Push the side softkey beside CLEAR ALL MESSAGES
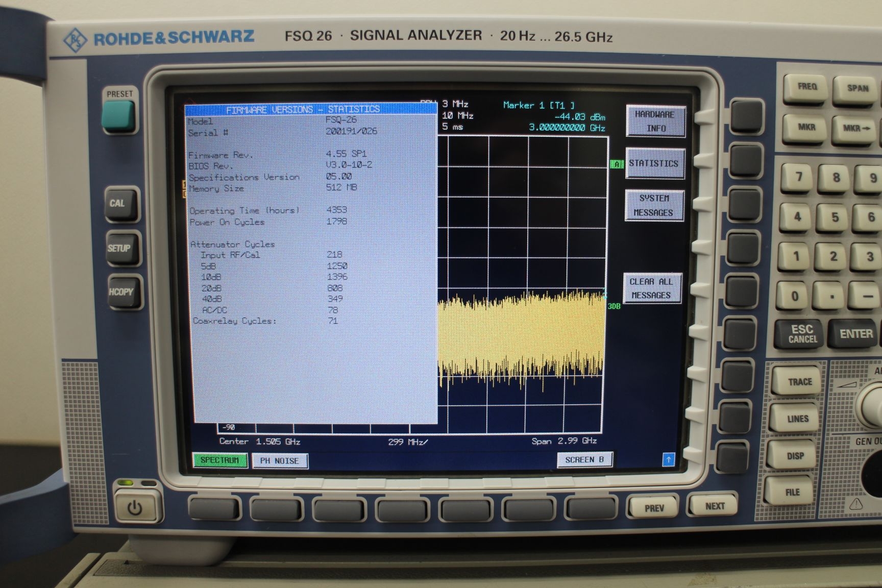Image resolution: width=882 pixels, height=588 pixels. 741,292
